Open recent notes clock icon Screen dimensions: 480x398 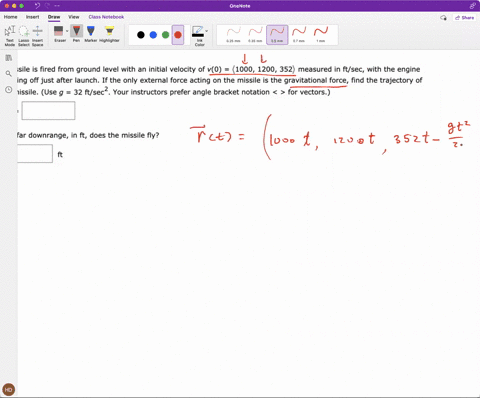pos(9,90)
